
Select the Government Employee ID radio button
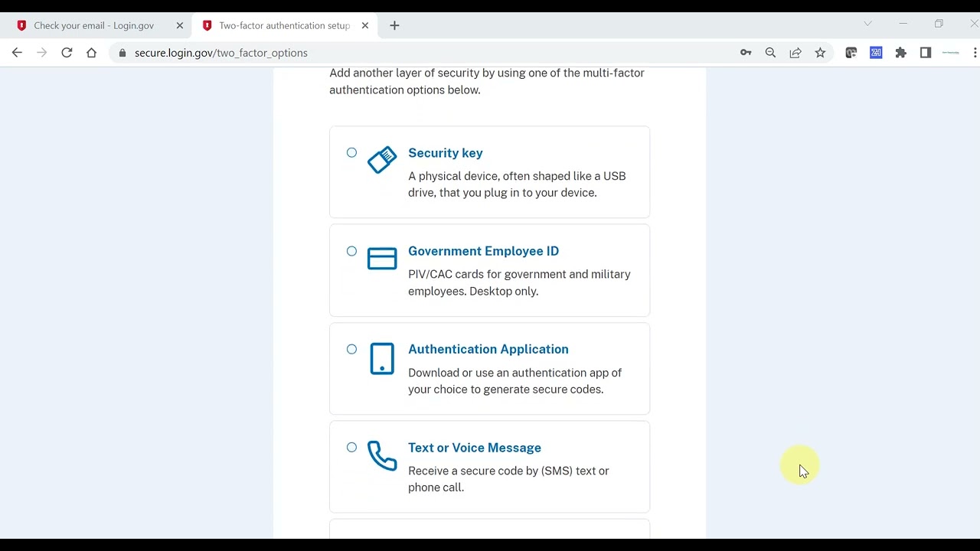[351, 251]
